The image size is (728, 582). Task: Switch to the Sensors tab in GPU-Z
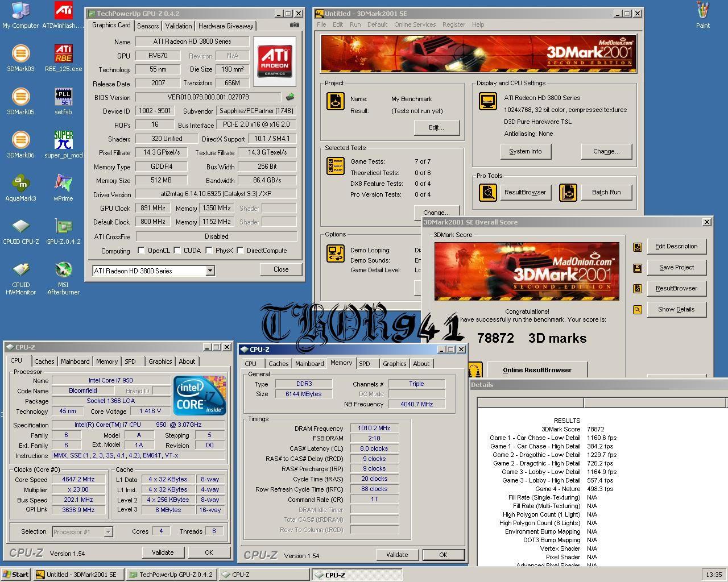pos(148,26)
